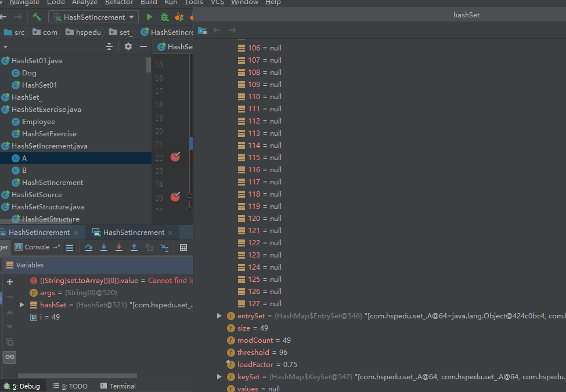
Task: Show execution point icon in debugger toolbar
Action: click(x=70, y=248)
